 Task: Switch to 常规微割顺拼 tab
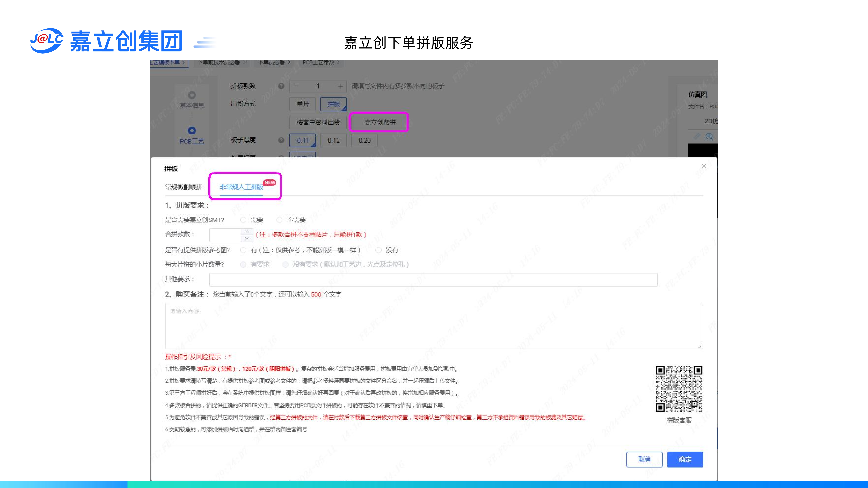pyautogui.click(x=184, y=187)
